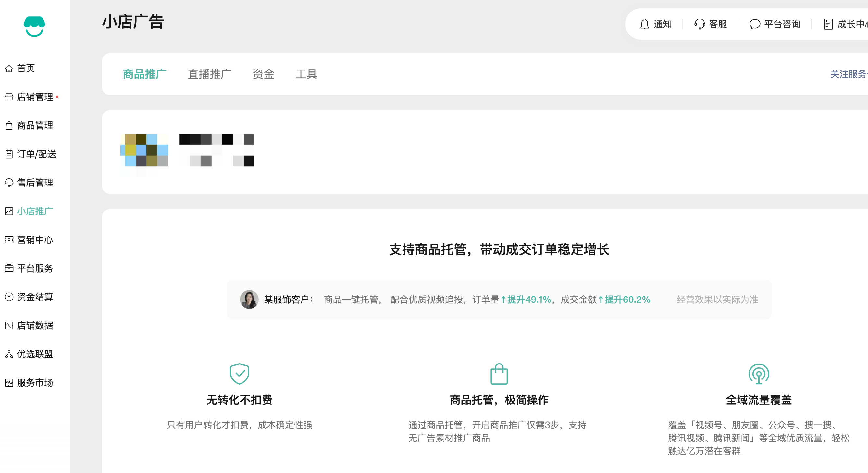Click the 店铺管理 store icon
Viewport: 868px width, 473px height.
pyautogui.click(x=9, y=97)
